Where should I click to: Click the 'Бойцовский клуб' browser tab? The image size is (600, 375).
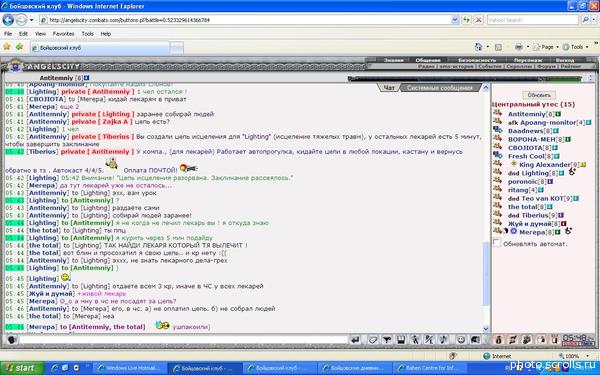coord(100,48)
